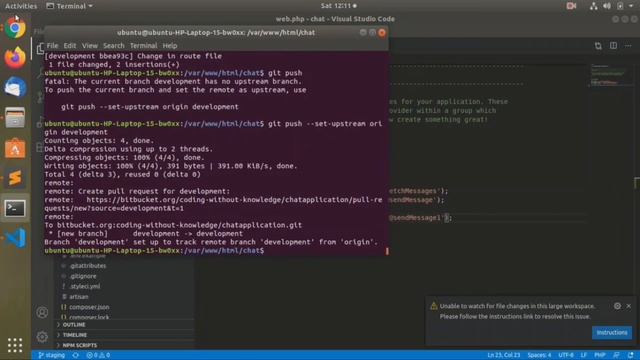Viewport: 640px width, 360px height.
Task: Click the power icon in the top bar
Action: [x=620, y=6]
